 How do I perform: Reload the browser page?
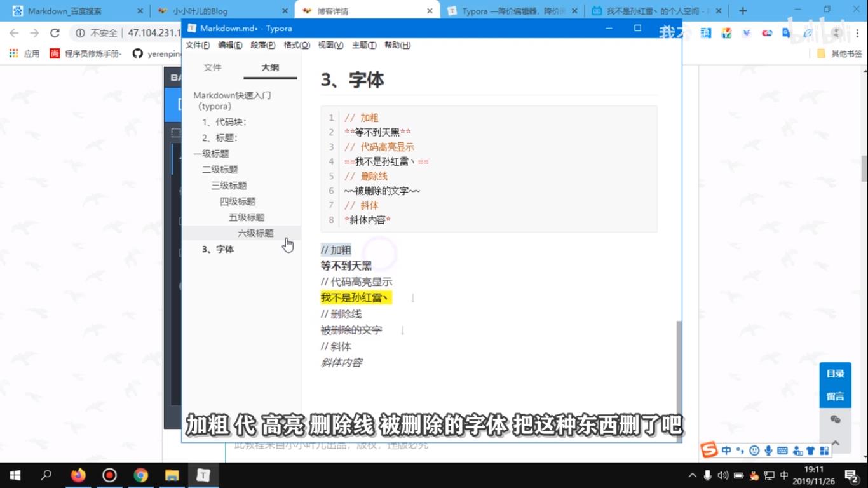[55, 33]
